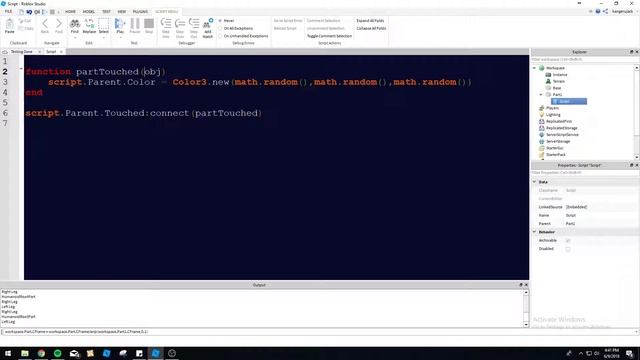Image resolution: width=640 pixels, height=360 pixels.
Task: Click the Properties filter input field
Action: tap(584, 173)
